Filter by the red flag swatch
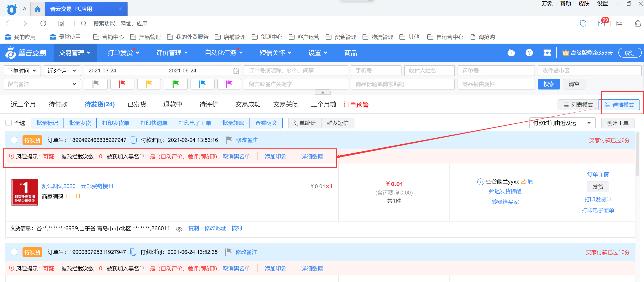The image size is (644, 282). click(122, 84)
